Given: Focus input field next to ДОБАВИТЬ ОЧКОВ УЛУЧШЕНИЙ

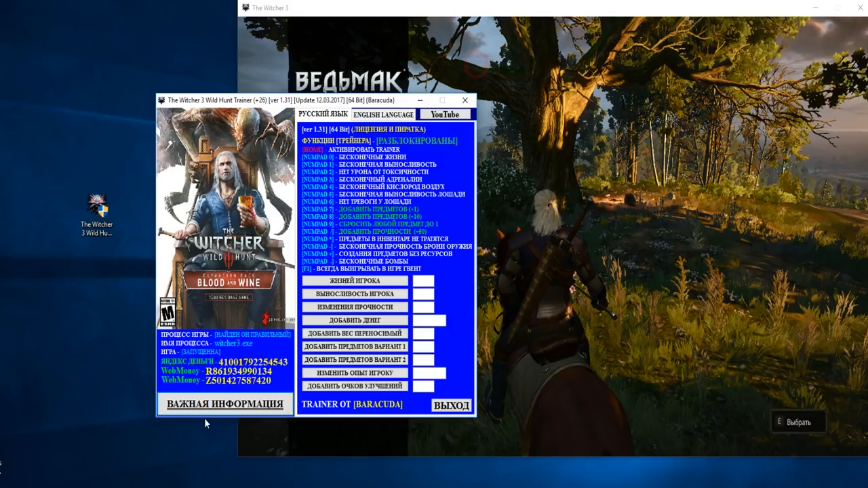Looking at the screenshot, I should [x=423, y=386].
